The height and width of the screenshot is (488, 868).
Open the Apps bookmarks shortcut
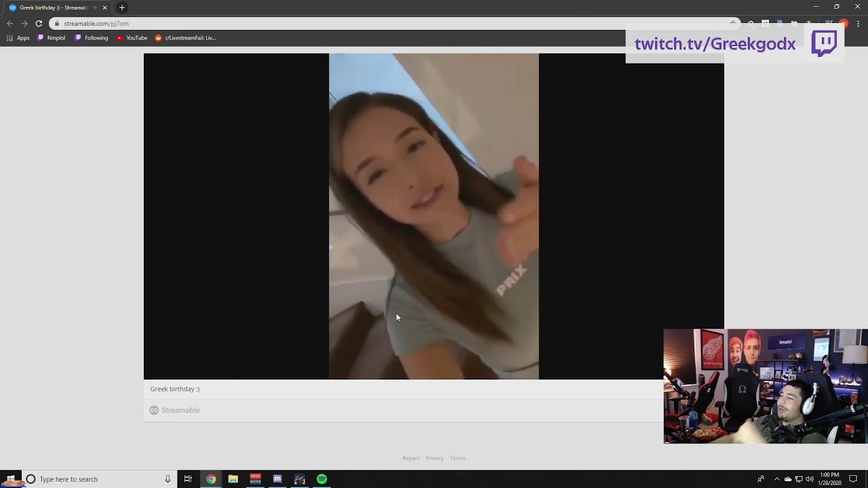18,38
